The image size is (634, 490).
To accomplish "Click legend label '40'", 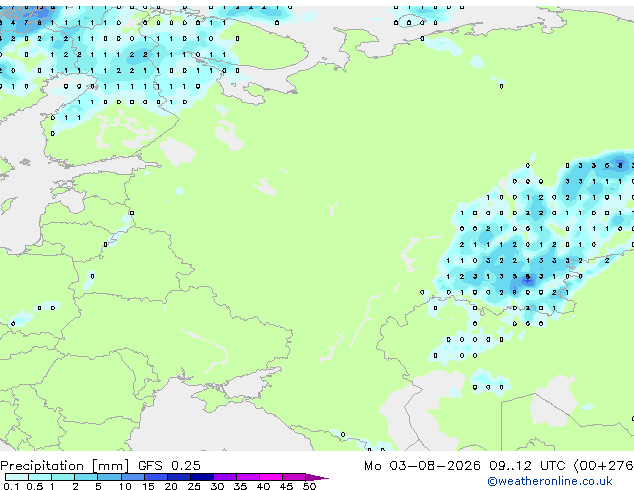I will 263,486.
